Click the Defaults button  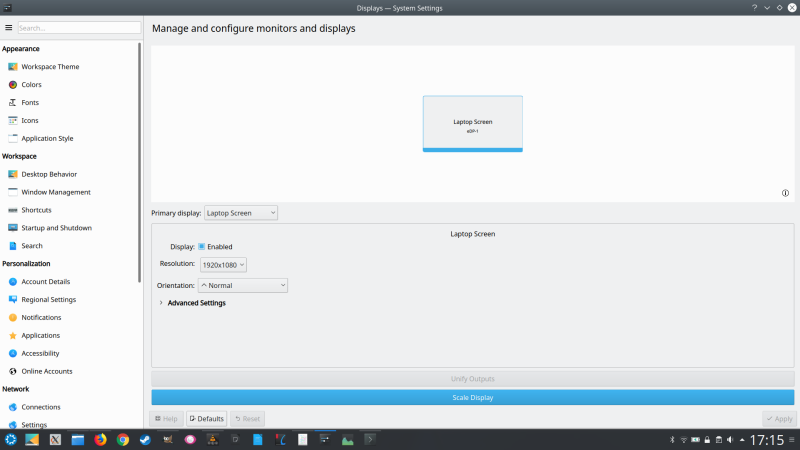pos(206,419)
